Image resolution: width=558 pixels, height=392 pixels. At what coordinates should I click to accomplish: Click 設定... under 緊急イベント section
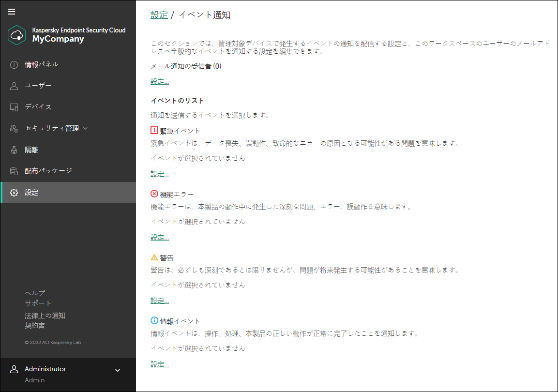tap(159, 174)
